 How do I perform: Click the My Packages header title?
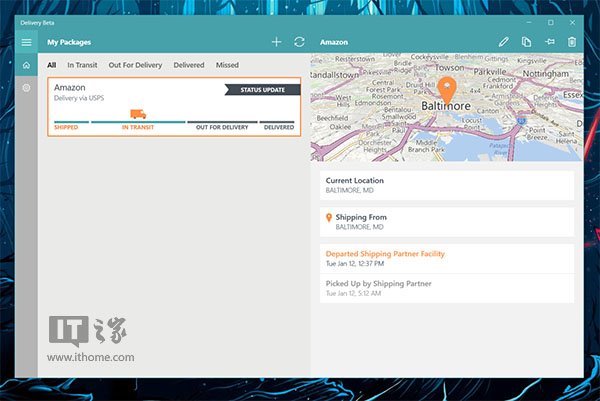pyautogui.click(x=69, y=42)
